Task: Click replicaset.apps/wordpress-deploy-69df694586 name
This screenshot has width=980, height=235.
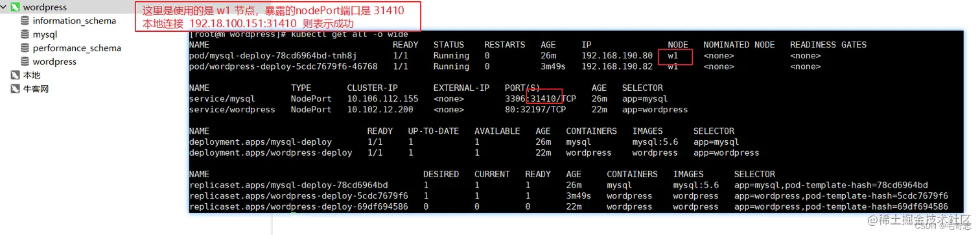Action: click(x=298, y=206)
